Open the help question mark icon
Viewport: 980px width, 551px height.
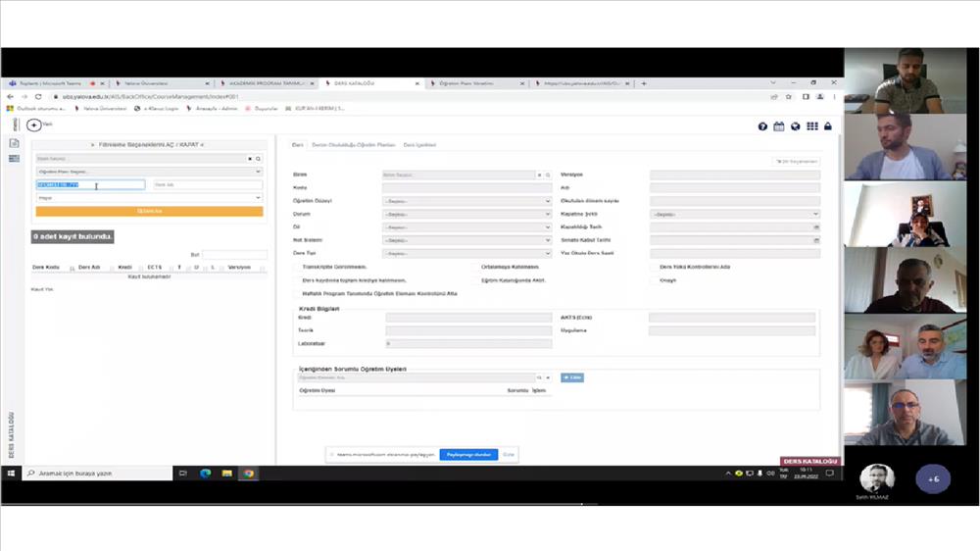762,126
